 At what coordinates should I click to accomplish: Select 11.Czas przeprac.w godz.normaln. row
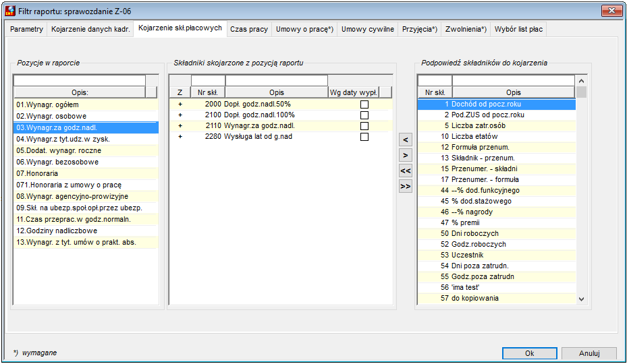click(86, 219)
